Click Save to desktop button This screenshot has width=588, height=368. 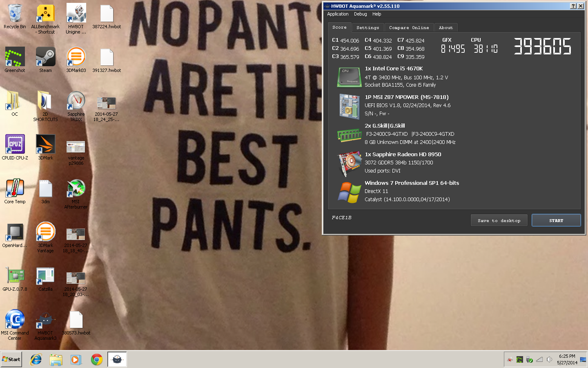click(x=499, y=220)
